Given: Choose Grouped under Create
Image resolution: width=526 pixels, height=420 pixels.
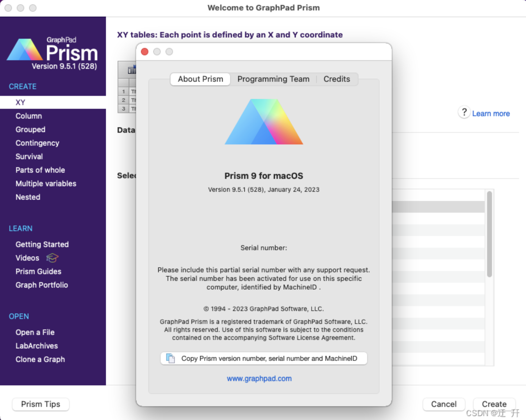Looking at the screenshot, I should (x=30, y=129).
